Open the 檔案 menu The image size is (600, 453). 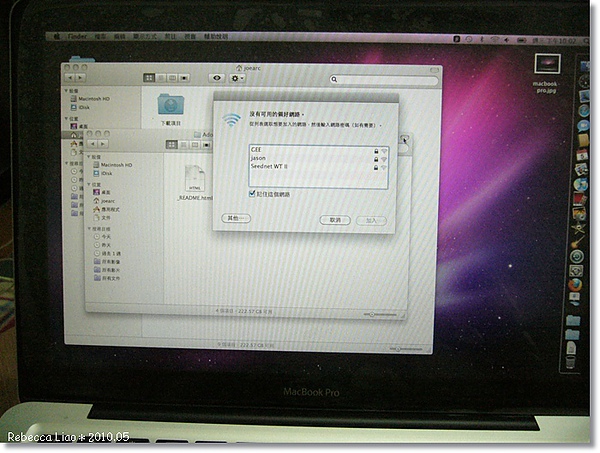pyautogui.click(x=100, y=36)
